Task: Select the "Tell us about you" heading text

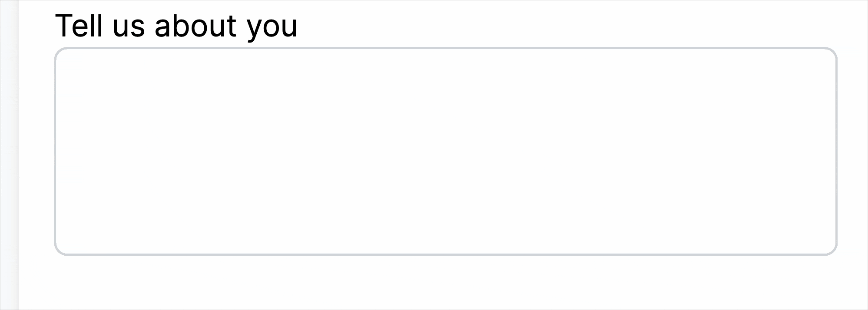Action: (x=176, y=26)
